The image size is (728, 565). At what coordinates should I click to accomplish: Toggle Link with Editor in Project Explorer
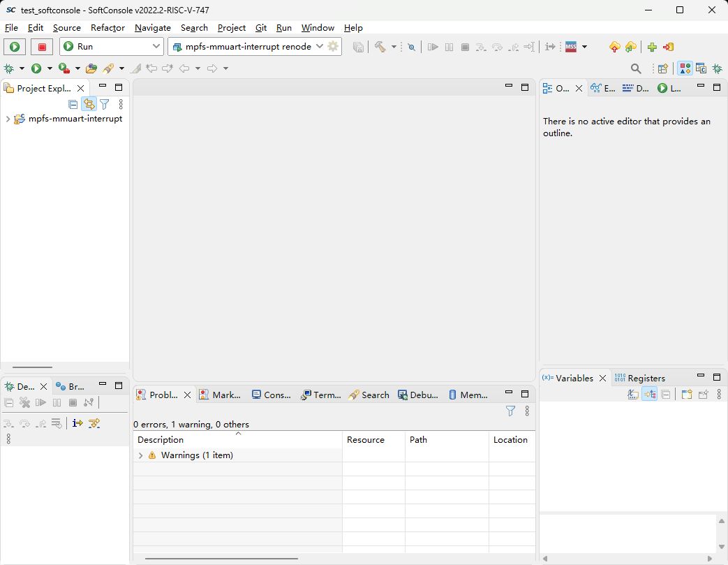89,104
